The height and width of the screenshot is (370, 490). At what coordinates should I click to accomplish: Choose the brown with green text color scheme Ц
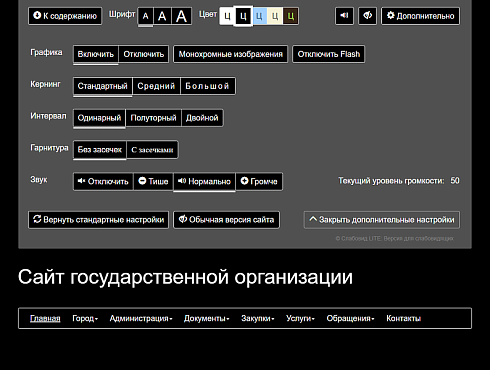pos(291,16)
